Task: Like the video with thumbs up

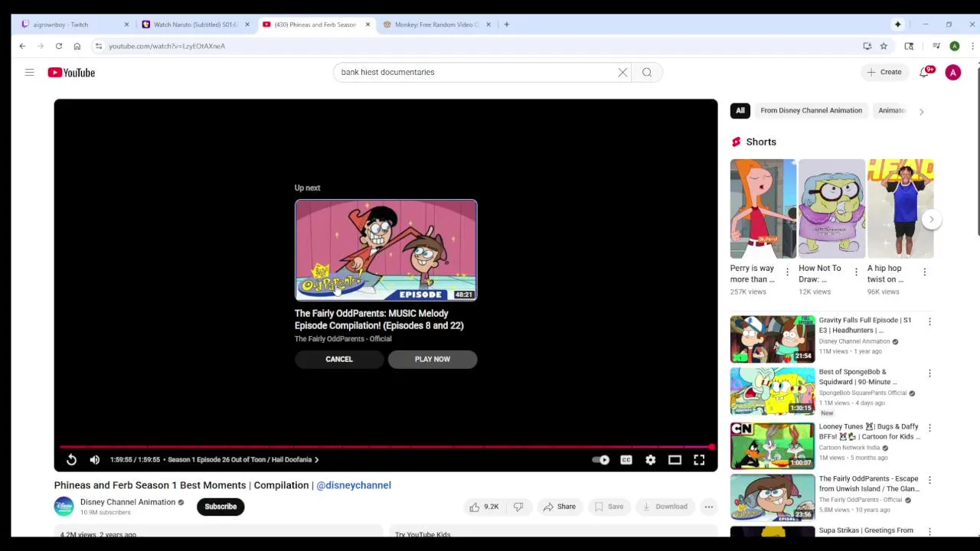Action: (483, 507)
